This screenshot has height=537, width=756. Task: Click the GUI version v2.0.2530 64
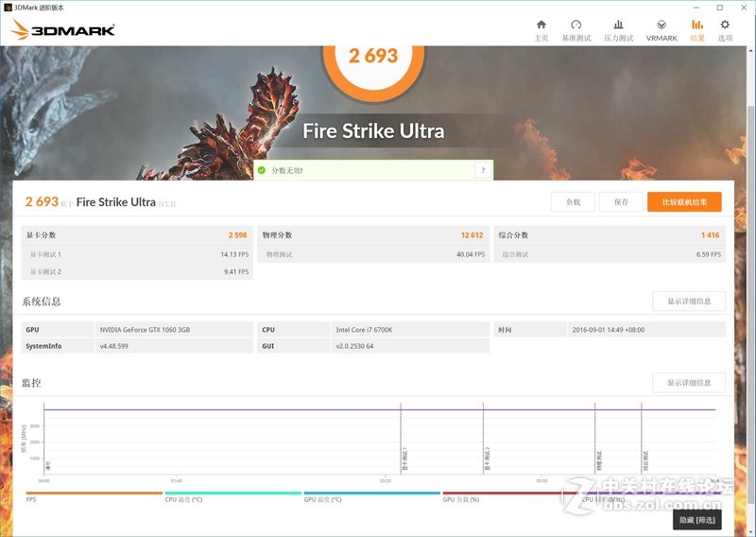coord(354,346)
